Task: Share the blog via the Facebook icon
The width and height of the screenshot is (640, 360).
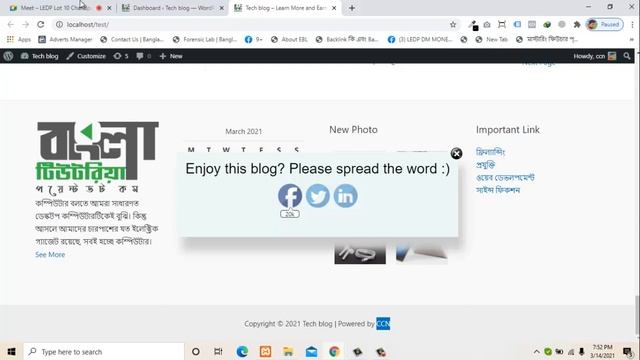Action: [x=290, y=196]
